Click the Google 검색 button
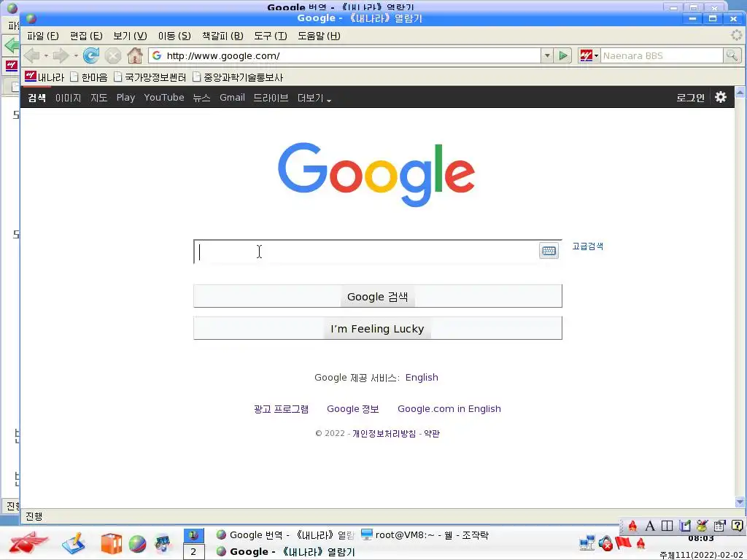 (x=378, y=296)
